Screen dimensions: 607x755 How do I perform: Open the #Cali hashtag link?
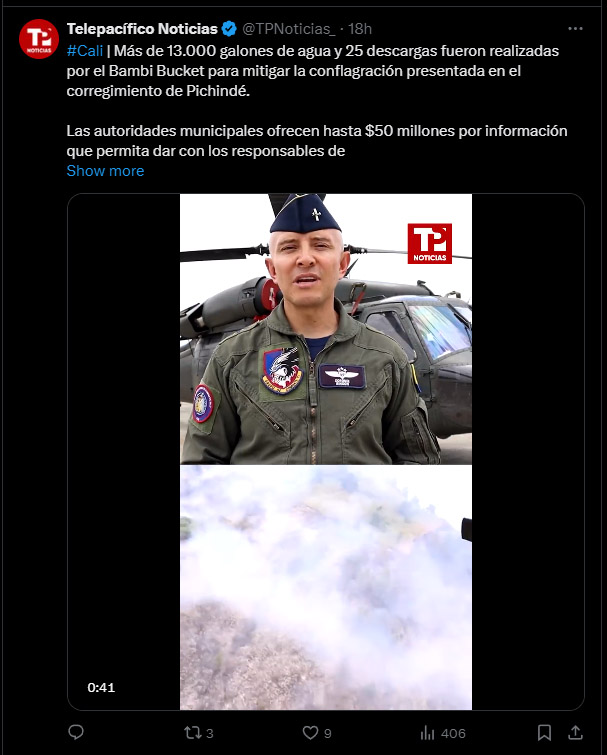[85, 51]
